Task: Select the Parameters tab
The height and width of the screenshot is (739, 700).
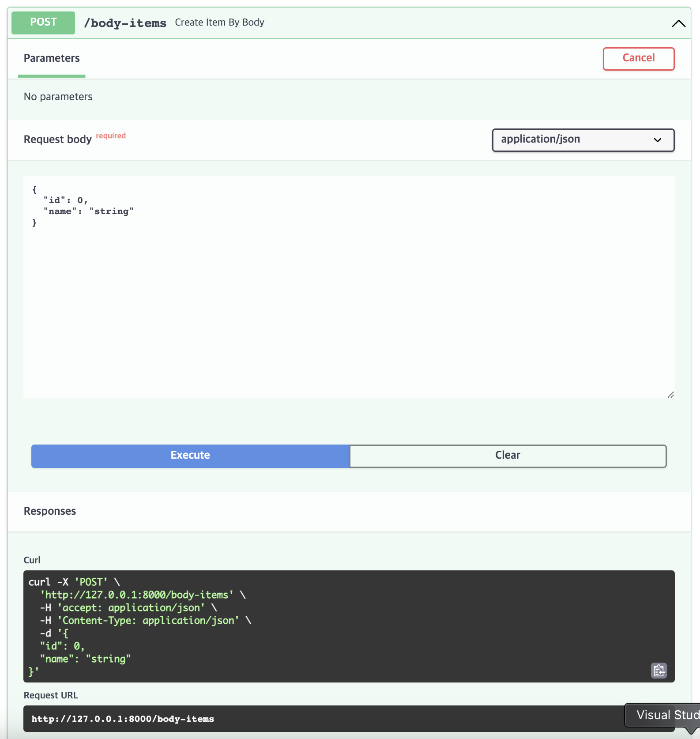Action: point(52,58)
